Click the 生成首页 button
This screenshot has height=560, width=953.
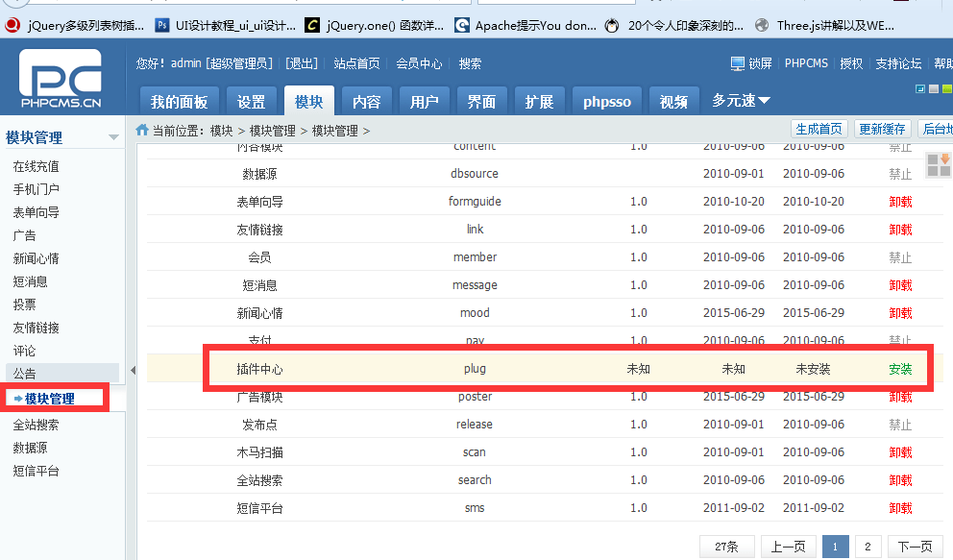(819, 130)
